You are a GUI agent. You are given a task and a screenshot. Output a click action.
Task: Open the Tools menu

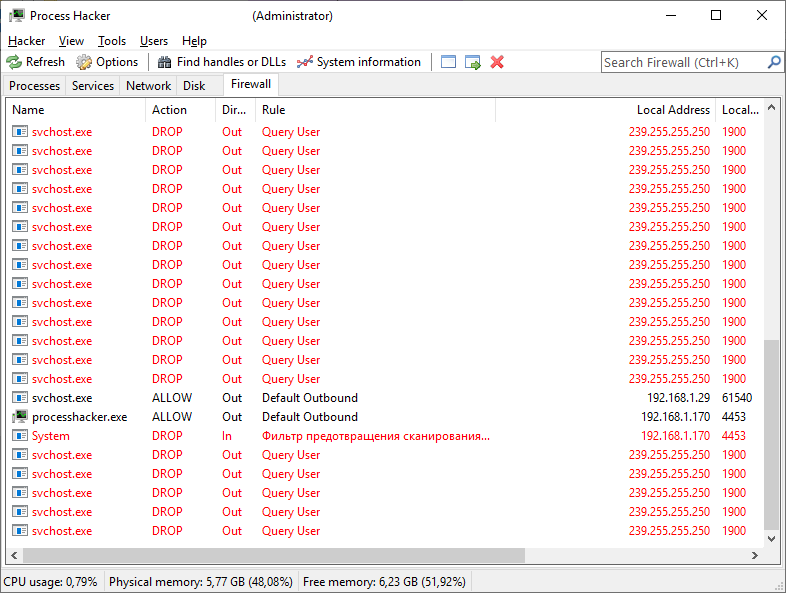click(x=112, y=41)
